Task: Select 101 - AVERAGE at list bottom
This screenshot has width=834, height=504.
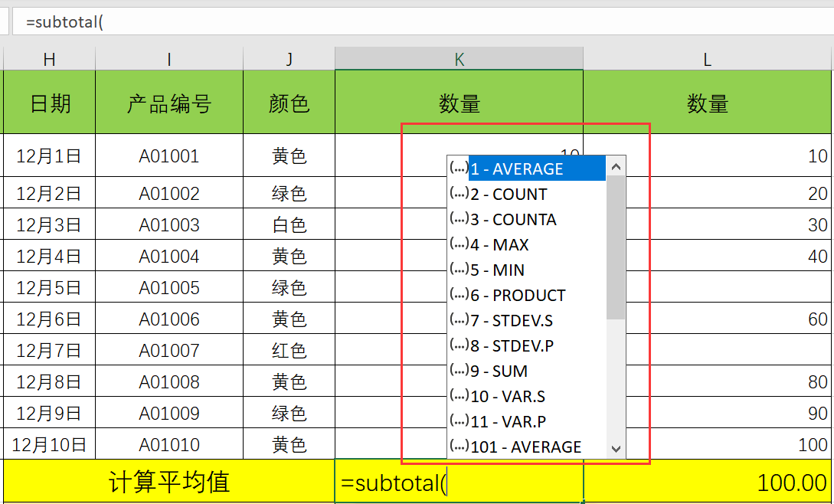Action: 527,447
